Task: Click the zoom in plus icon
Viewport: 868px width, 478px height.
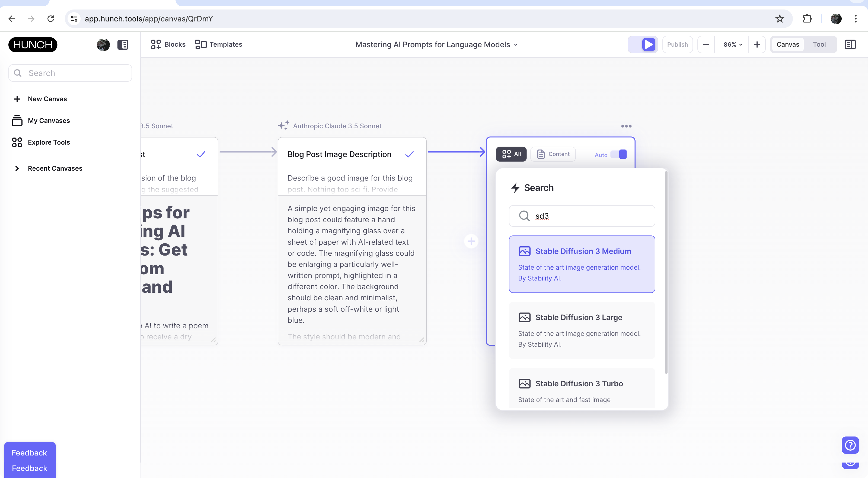Action: [x=757, y=44]
